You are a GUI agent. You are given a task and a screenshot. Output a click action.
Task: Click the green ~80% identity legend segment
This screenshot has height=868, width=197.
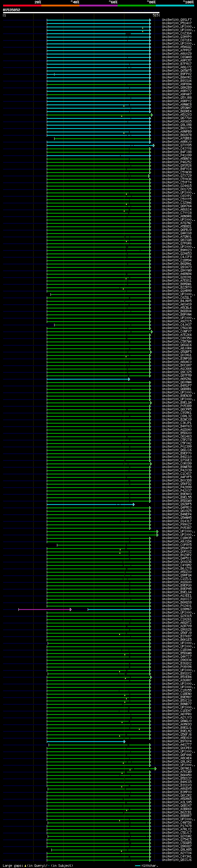point(136,6)
